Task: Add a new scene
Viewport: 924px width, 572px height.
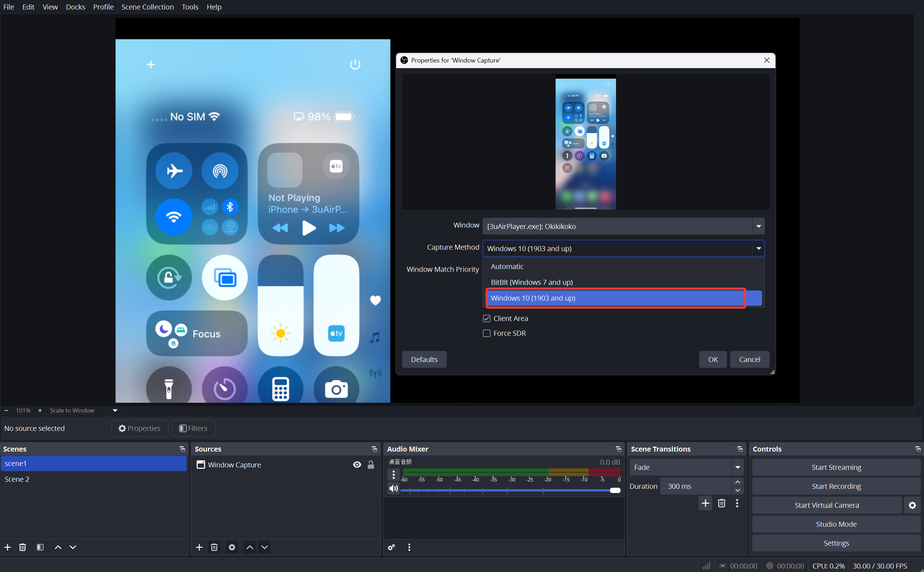Action: (7, 547)
